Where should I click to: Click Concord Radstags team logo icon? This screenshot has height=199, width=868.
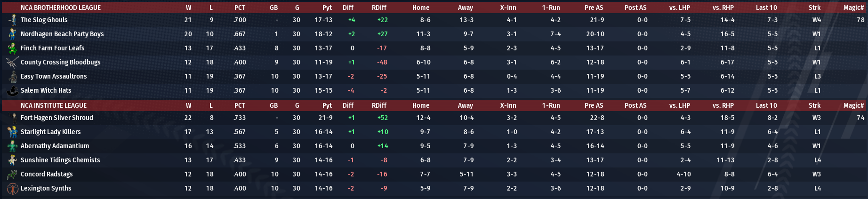coord(12,174)
